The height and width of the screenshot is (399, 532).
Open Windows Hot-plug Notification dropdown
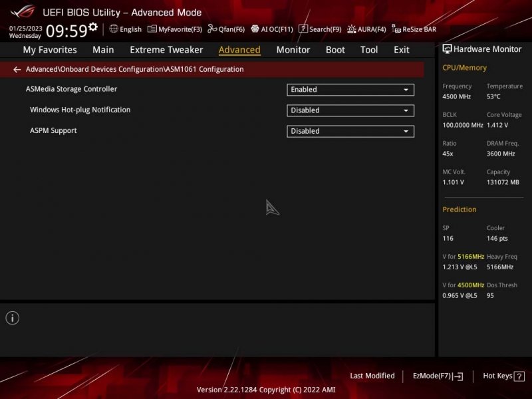[350, 110]
